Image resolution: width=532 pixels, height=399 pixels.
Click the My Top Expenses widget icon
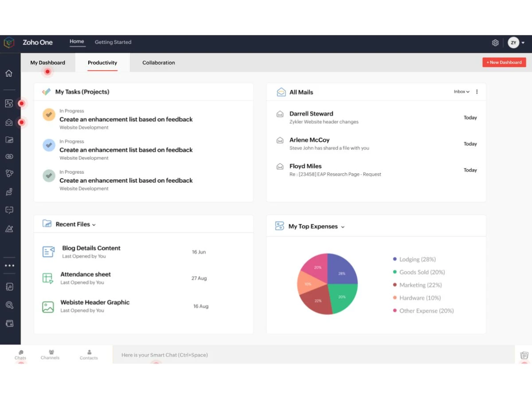pyautogui.click(x=279, y=226)
